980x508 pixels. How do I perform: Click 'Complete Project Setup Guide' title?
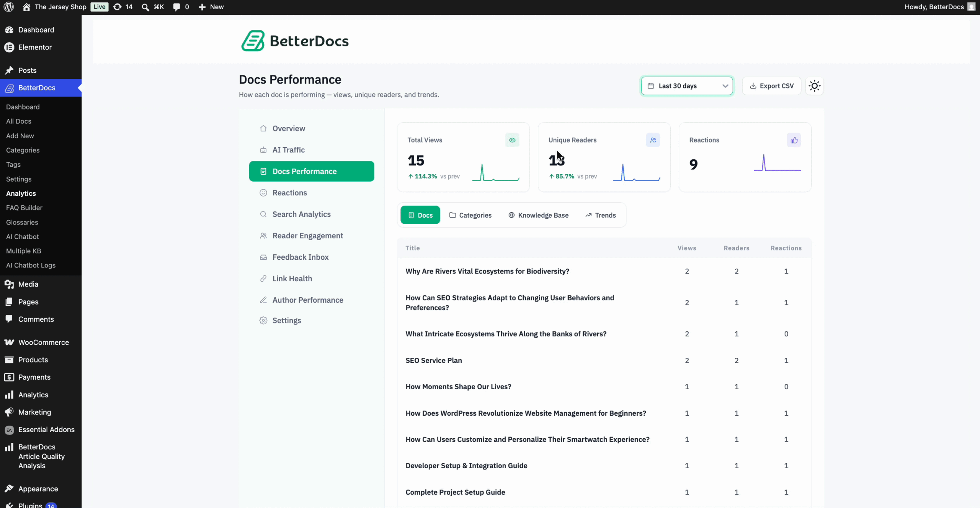pyautogui.click(x=455, y=492)
